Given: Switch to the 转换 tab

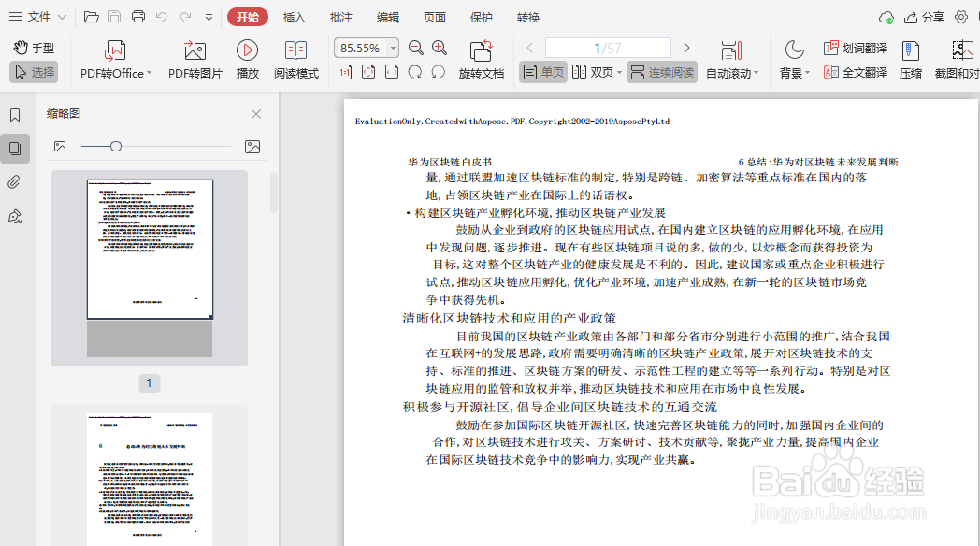Looking at the screenshot, I should (x=528, y=18).
